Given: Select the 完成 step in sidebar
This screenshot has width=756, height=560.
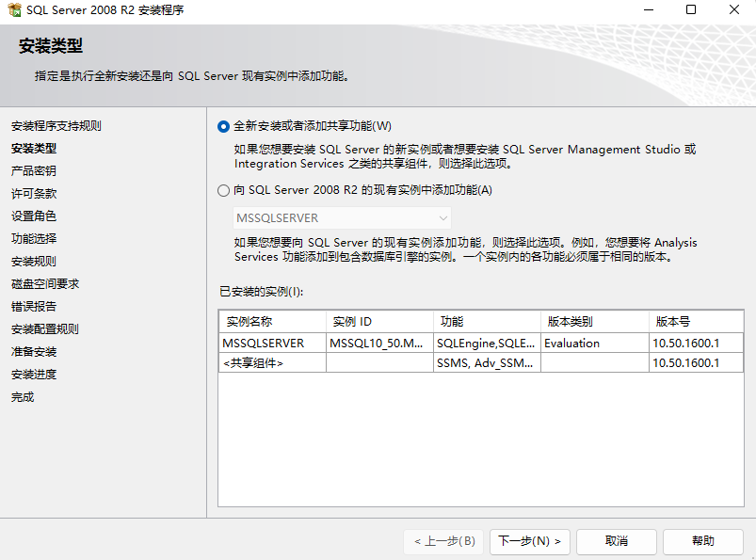Looking at the screenshot, I should [23, 397].
